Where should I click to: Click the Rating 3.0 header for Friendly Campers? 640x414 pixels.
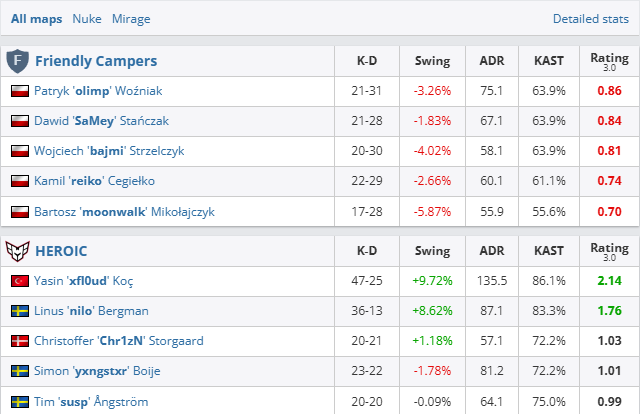(609, 60)
